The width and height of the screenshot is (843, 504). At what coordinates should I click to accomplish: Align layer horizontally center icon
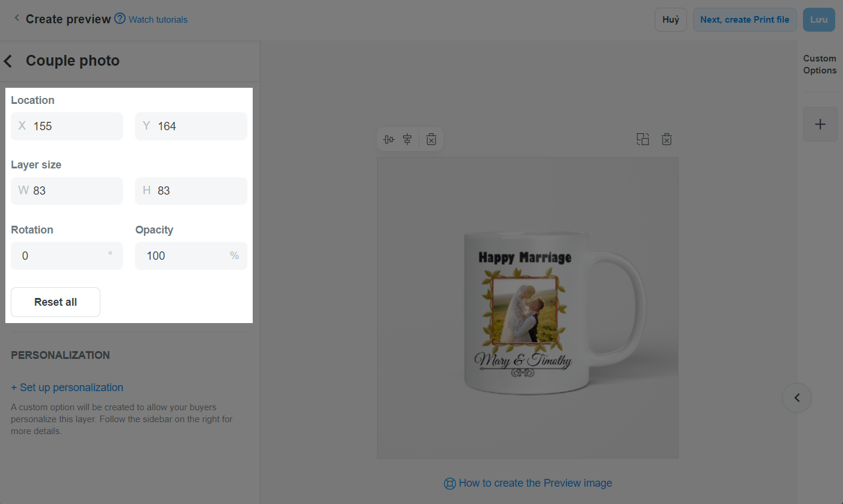coord(389,140)
